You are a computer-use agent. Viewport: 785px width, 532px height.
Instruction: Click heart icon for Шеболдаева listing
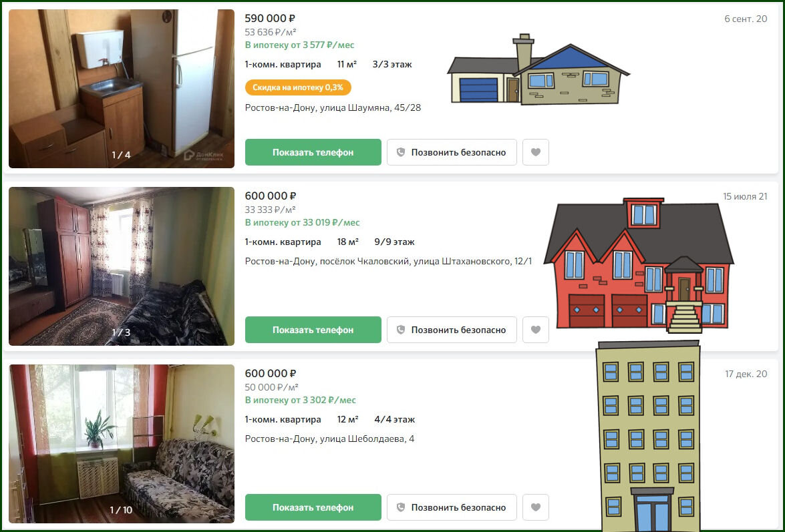[536, 507]
